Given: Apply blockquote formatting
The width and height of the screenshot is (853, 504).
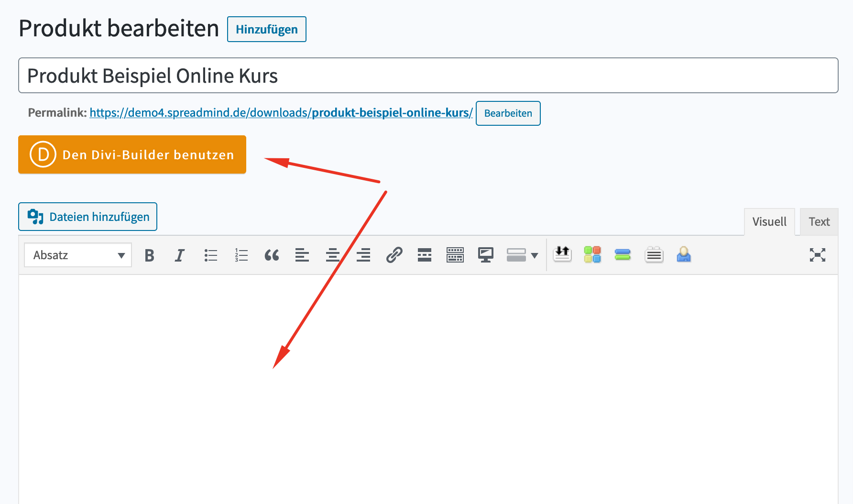Looking at the screenshot, I should (272, 255).
